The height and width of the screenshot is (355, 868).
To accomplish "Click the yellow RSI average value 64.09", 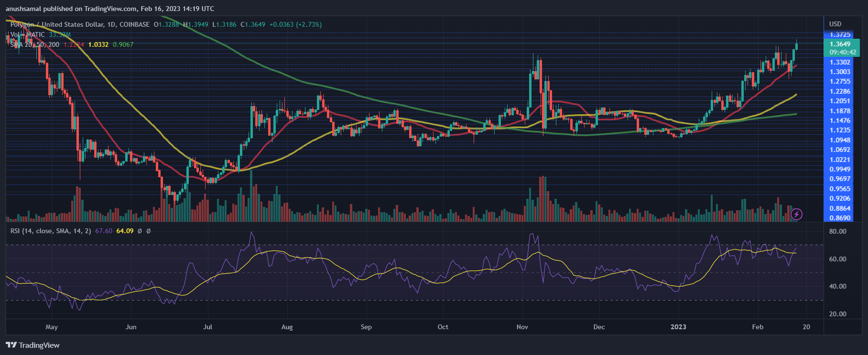I will coord(125,231).
